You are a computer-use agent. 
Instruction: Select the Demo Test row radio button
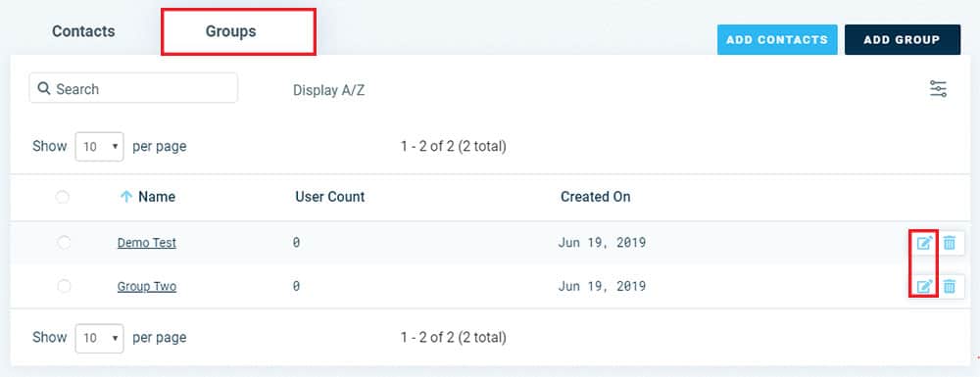tap(64, 243)
